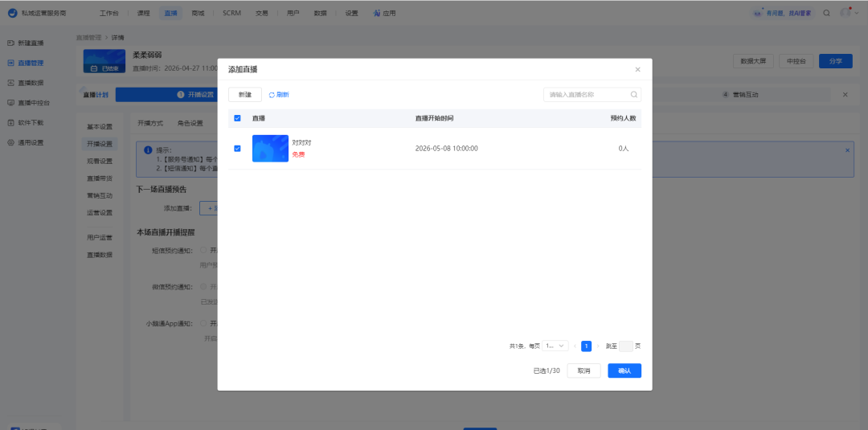This screenshot has width=868, height=430.
Task: Select the 短信预约通知 radio option
Action: [203, 250]
